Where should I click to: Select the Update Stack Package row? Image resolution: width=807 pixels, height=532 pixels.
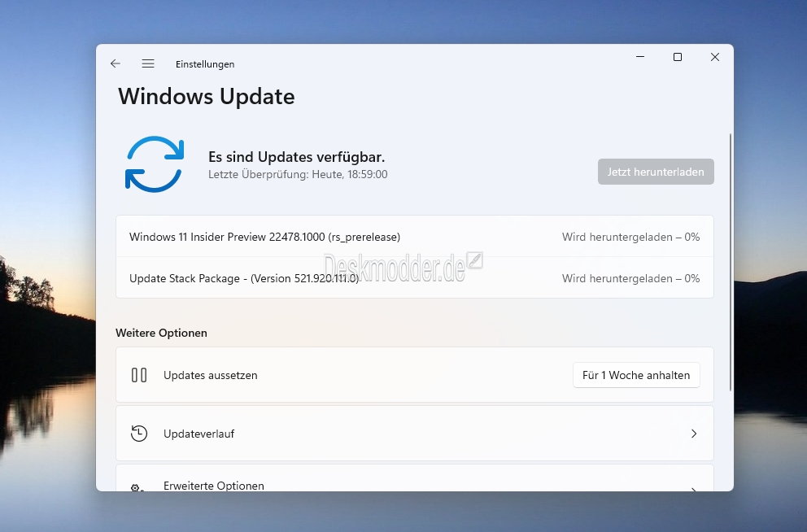click(x=415, y=278)
